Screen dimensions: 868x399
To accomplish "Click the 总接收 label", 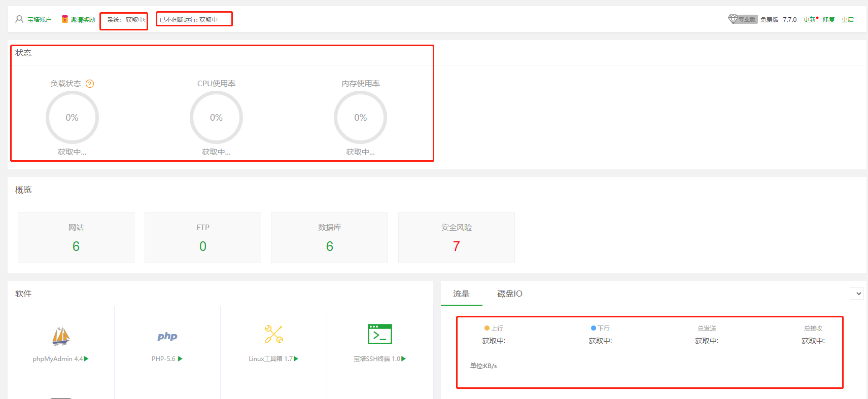I will [x=813, y=329].
